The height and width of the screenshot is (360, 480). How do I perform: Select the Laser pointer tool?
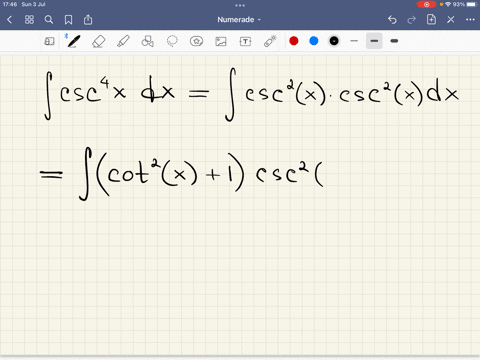pyautogui.click(x=270, y=41)
